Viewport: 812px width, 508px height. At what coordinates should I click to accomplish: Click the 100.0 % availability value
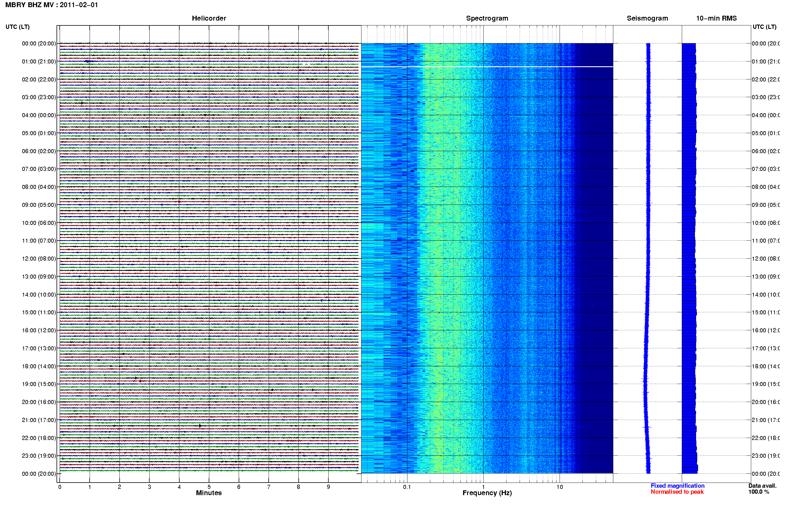click(759, 492)
